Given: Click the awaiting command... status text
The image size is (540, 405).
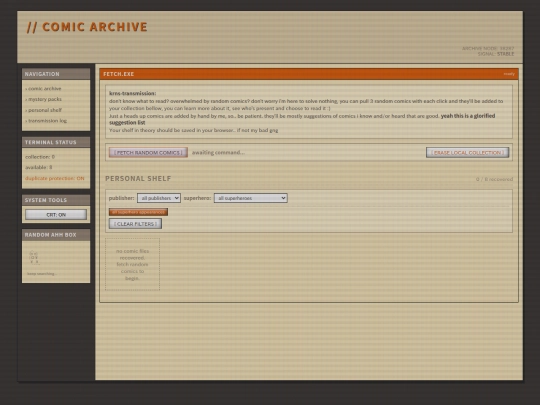Looking at the screenshot, I should point(218,153).
